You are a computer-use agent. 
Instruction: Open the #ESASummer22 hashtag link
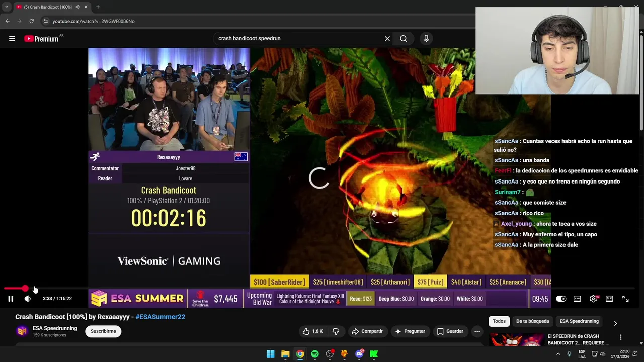(160, 317)
